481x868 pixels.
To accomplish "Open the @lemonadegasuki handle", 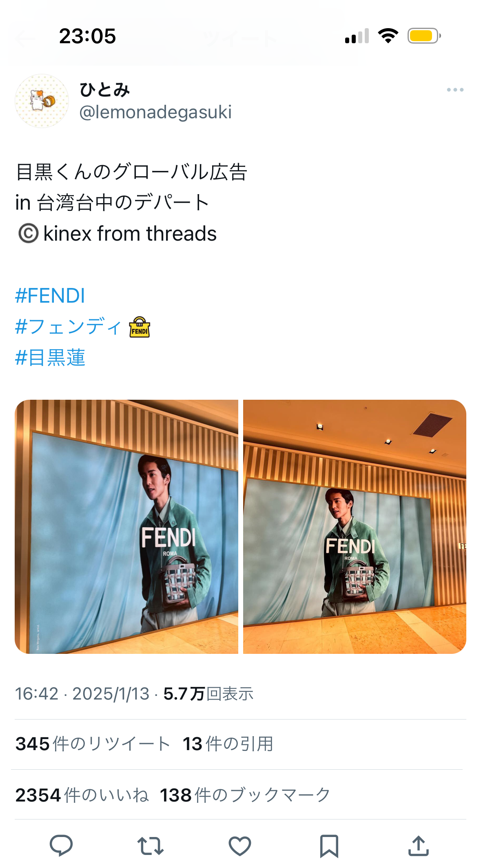I will tap(155, 112).
